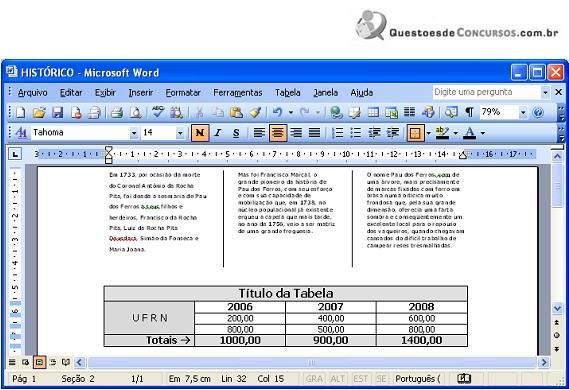This screenshot has width=569, height=390.
Task: Open the Exibir menu
Action: pyautogui.click(x=105, y=93)
